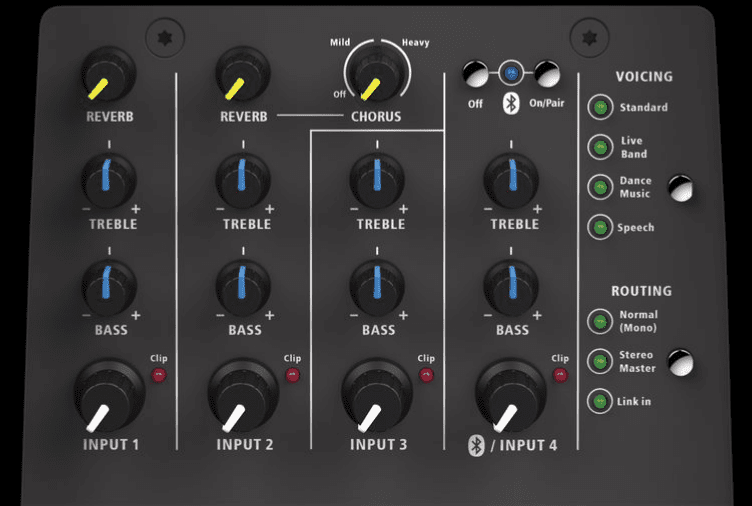This screenshot has height=506, width=752.
Task: Click the Input 1 Clip LED
Action: (x=158, y=375)
